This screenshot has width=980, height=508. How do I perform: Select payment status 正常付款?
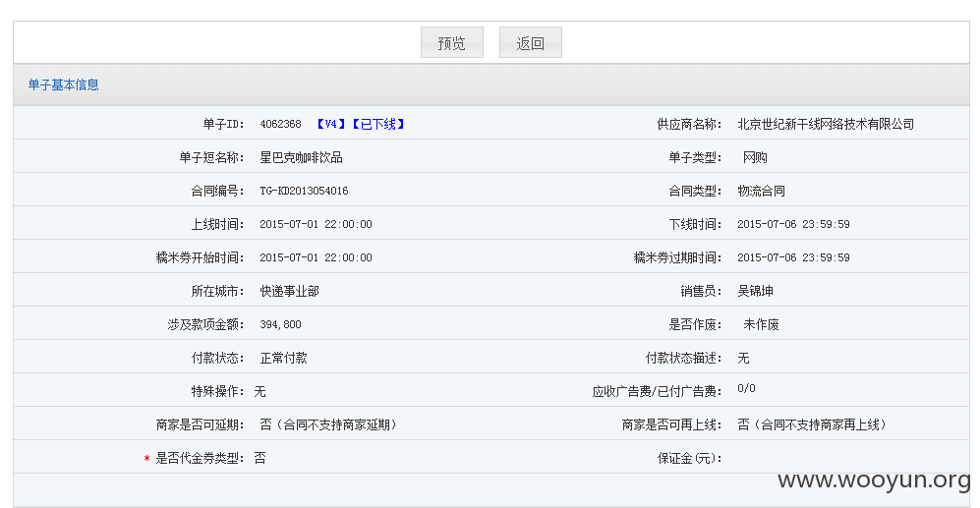[x=284, y=358]
